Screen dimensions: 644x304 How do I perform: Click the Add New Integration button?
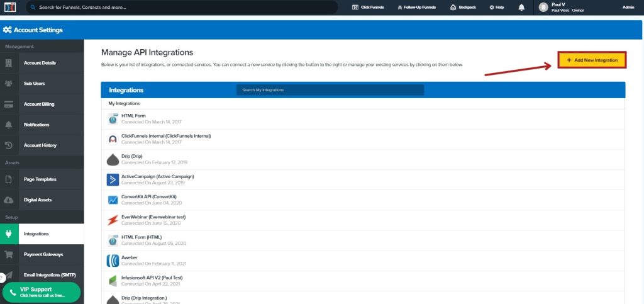(x=592, y=60)
